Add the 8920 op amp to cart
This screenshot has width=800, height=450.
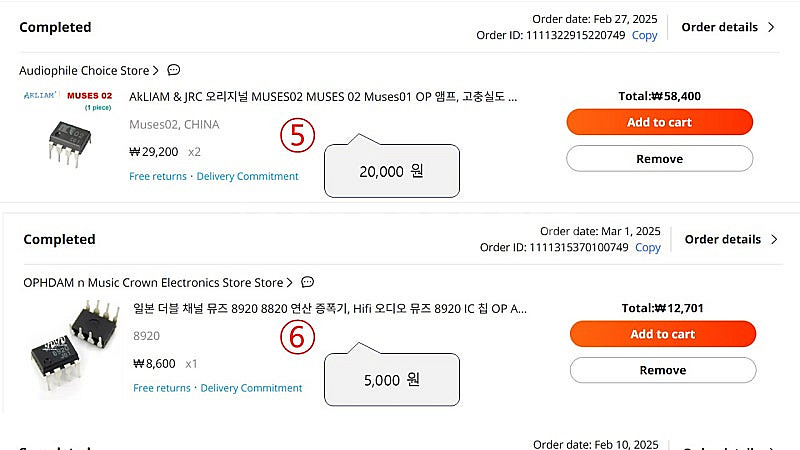pyautogui.click(x=663, y=334)
